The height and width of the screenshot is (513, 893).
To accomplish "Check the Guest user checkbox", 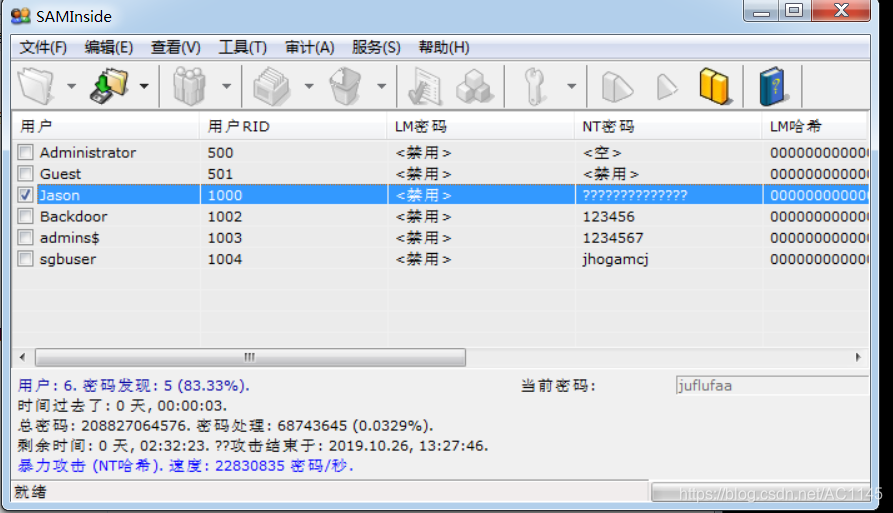I will (25, 173).
